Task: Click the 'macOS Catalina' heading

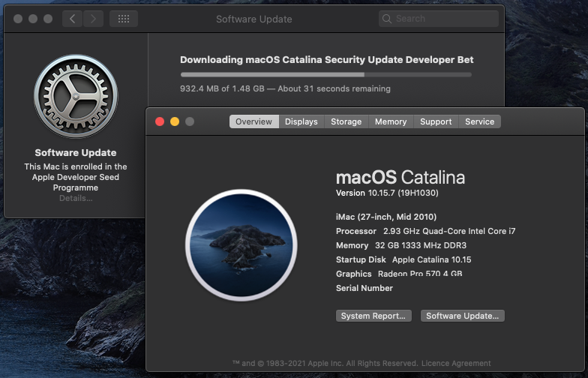Action: click(400, 177)
